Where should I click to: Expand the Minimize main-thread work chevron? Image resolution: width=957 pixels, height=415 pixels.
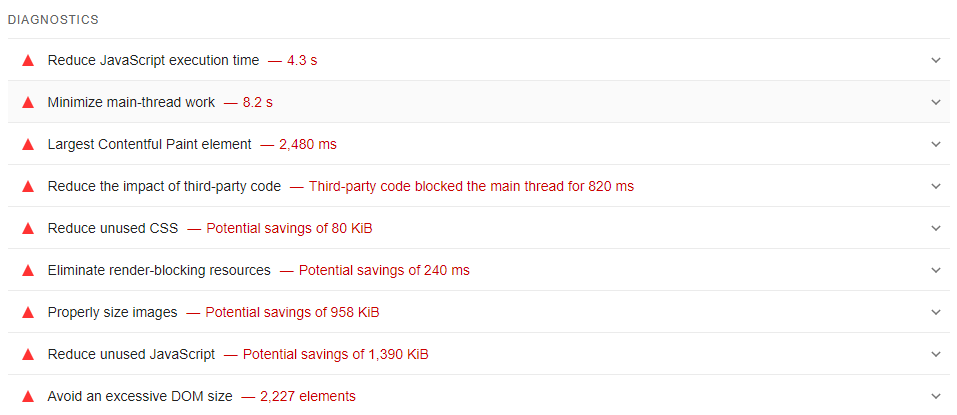click(x=936, y=102)
